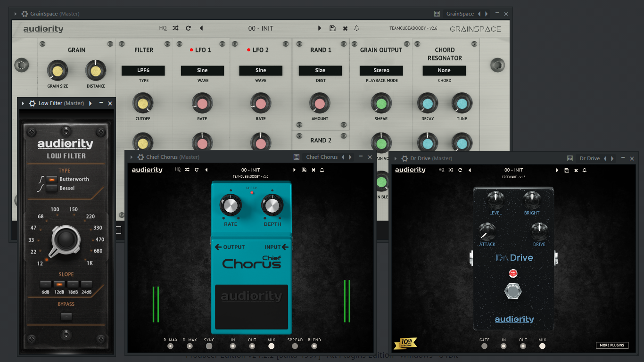644x362 pixels.
Task: Click the MORE PLUGINS button
Action: pyautogui.click(x=612, y=345)
